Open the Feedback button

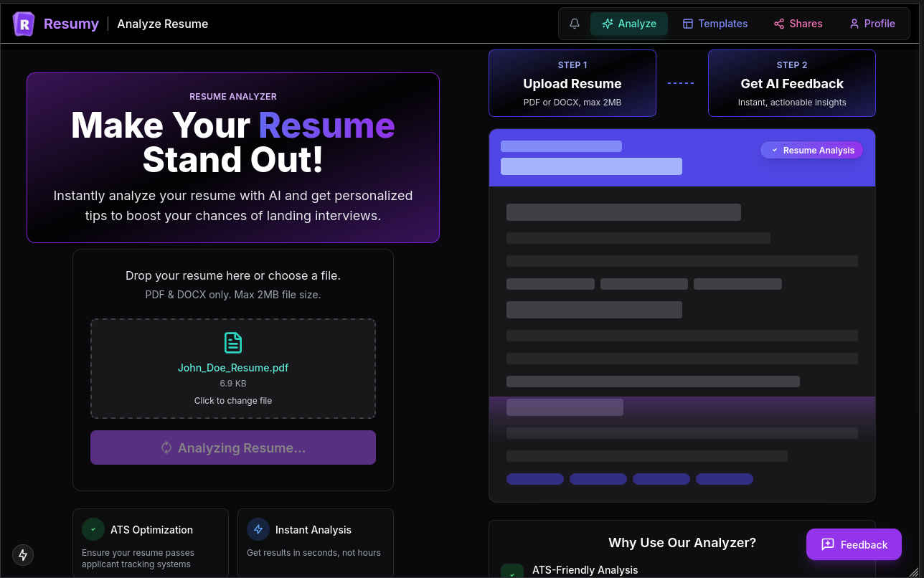(x=854, y=544)
